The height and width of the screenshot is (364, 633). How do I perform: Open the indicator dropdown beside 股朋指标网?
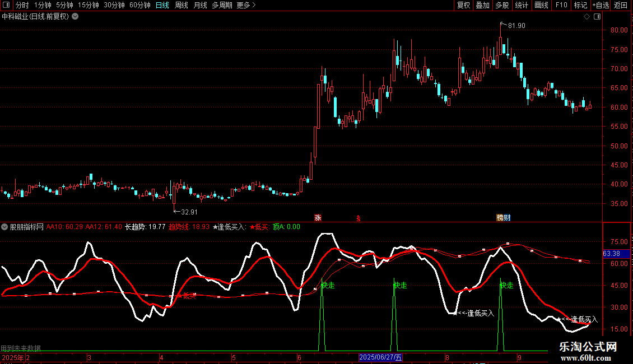point(4,227)
